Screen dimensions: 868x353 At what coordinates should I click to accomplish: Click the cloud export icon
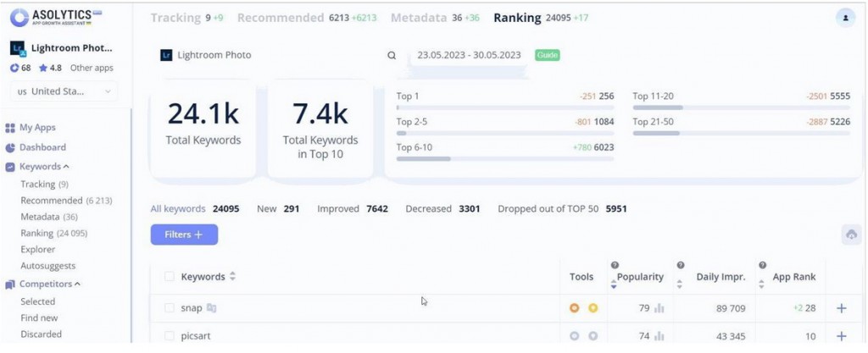851,234
